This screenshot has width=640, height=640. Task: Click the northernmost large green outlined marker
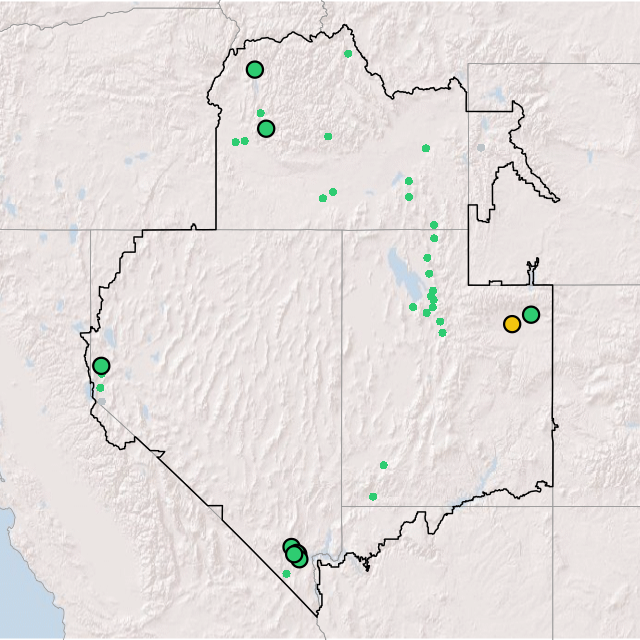pos(254,70)
